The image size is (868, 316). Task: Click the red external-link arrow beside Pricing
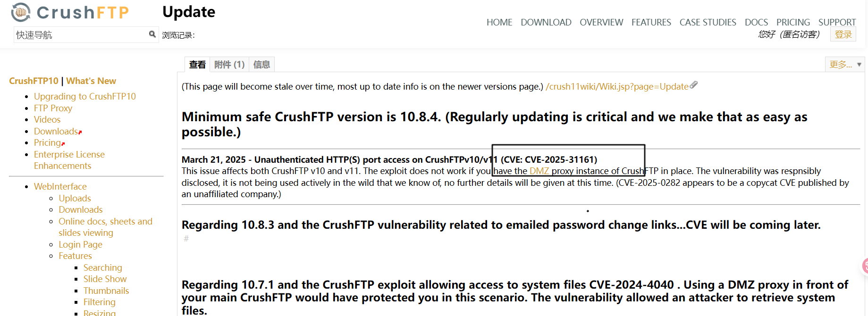click(63, 144)
